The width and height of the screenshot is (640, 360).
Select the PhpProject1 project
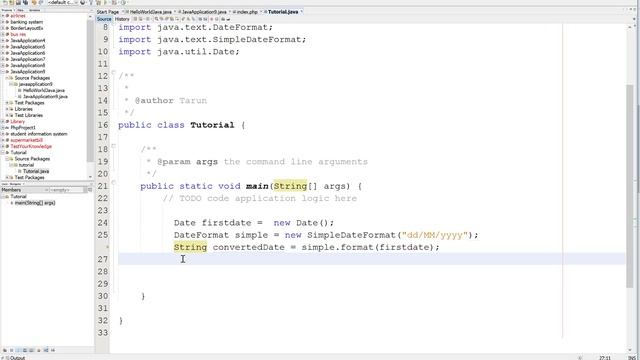[x=23, y=127]
